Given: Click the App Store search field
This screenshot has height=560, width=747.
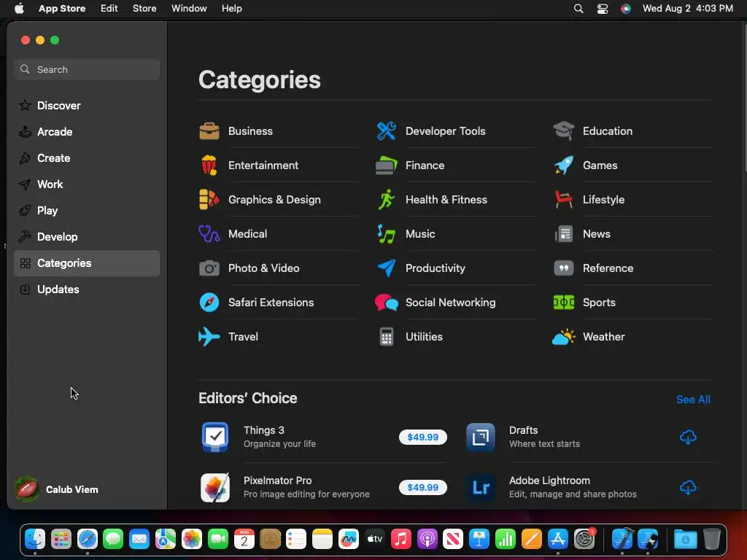Looking at the screenshot, I should [x=87, y=69].
